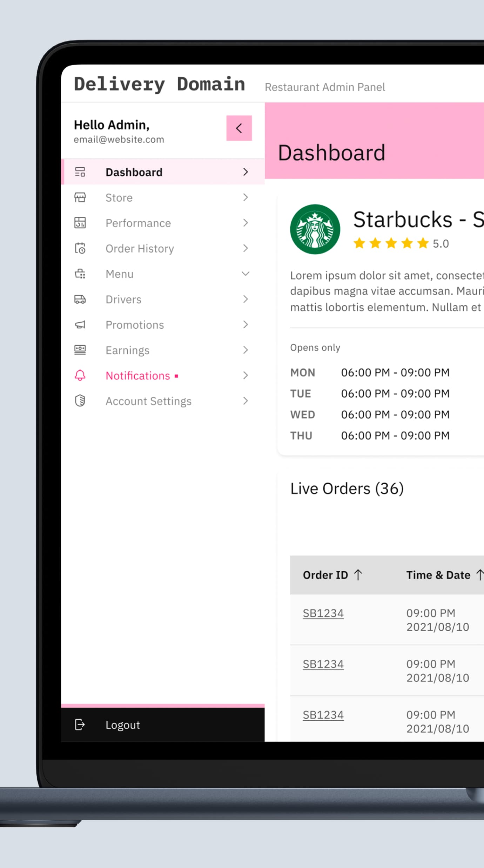Viewport: 484px width, 868px height.
Task: Click the 5.0 star rating
Action: (401, 243)
